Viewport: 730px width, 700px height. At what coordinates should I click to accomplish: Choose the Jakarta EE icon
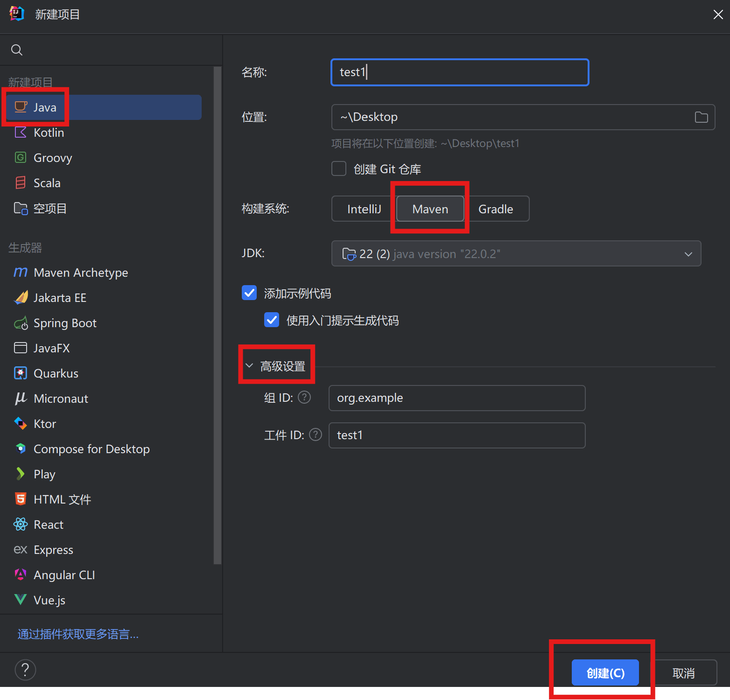pyautogui.click(x=21, y=297)
